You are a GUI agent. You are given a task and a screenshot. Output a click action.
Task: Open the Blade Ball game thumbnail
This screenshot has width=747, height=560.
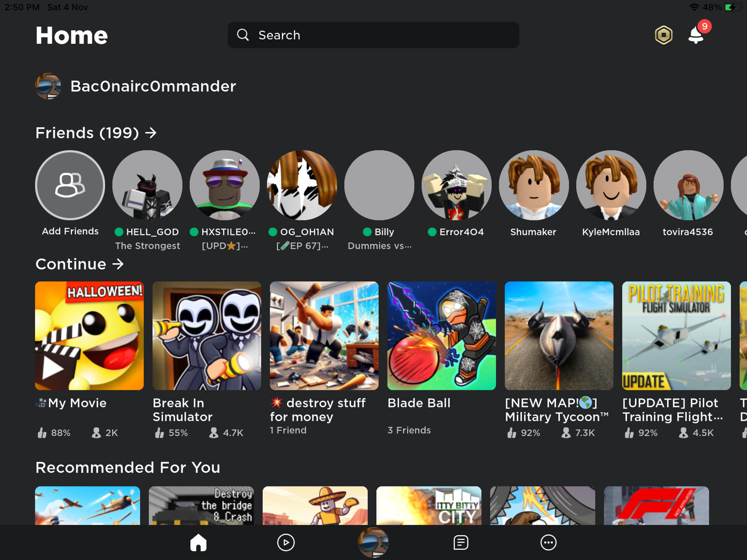click(441, 336)
